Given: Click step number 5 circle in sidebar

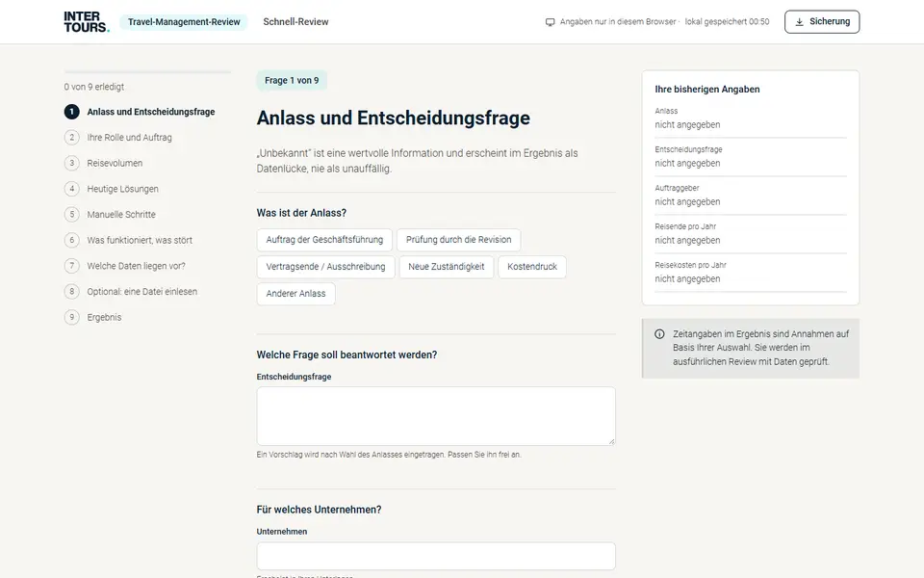Looking at the screenshot, I should point(72,214).
